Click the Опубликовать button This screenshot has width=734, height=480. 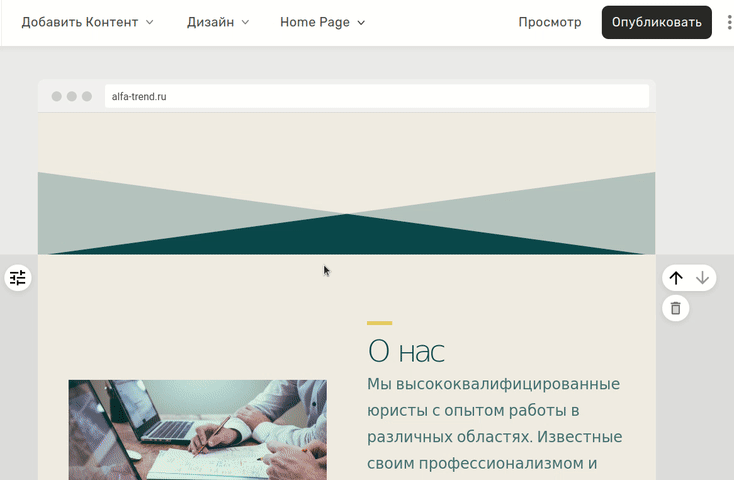[x=657, y=22]
